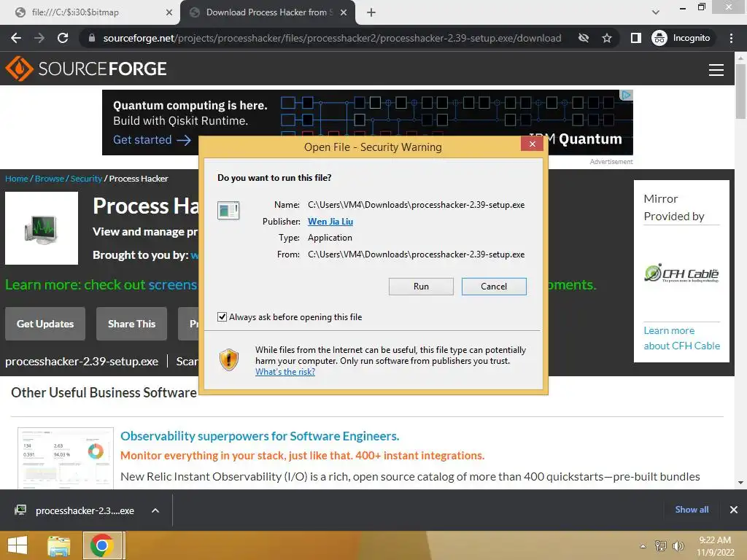This screenshot has width=747, height=560.
Task: Click the Process Hacker project icon thumbnail
Action: 42,228
